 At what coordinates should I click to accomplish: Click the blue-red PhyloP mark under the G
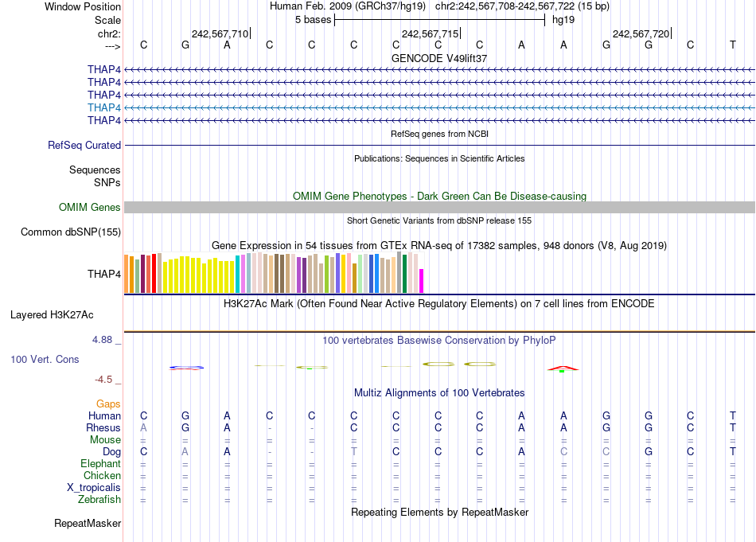(x=186, y=368)
